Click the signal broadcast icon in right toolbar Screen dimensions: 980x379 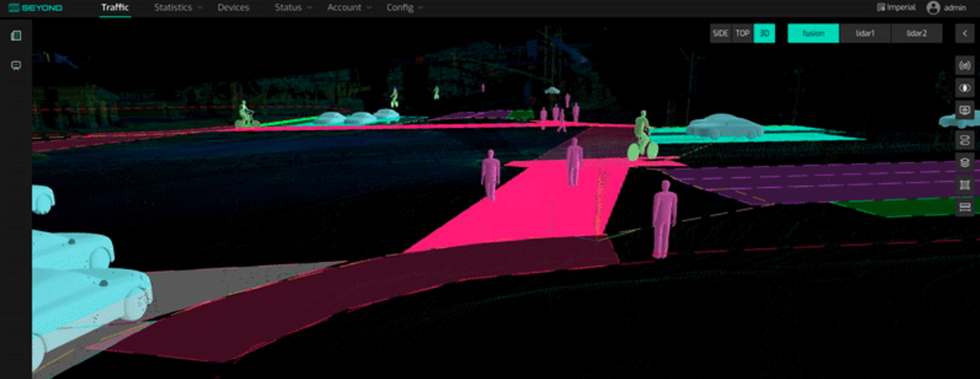tap(965, 65)
